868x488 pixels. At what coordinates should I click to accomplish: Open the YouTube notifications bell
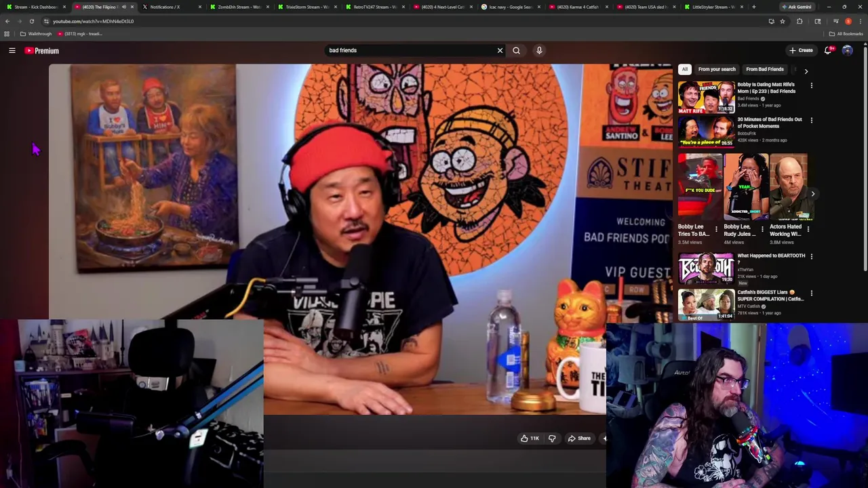tap(829, 50)
